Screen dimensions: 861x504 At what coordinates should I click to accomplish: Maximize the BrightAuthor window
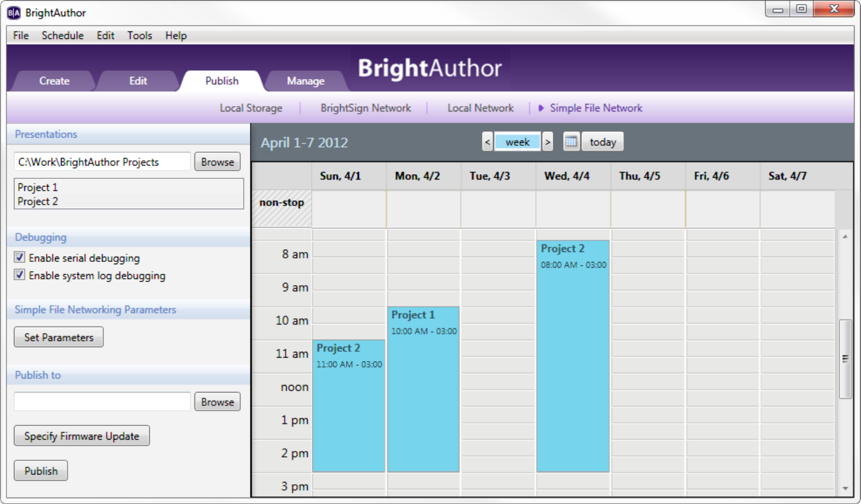point(801,10)
